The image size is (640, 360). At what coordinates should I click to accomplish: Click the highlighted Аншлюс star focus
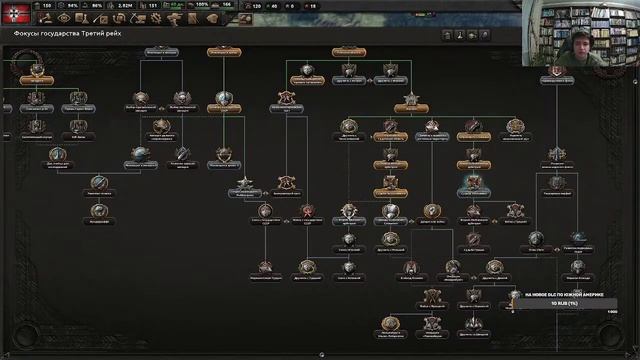411,102
